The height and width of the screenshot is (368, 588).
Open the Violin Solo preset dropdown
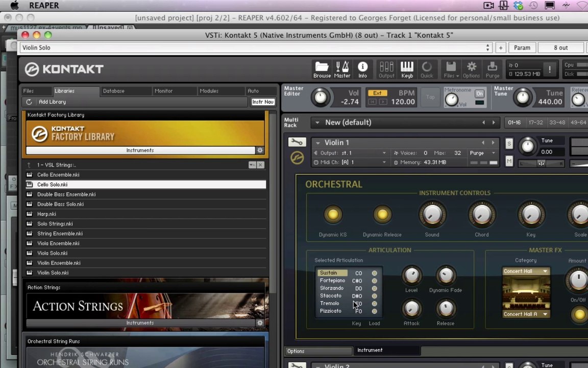[487, 48]
